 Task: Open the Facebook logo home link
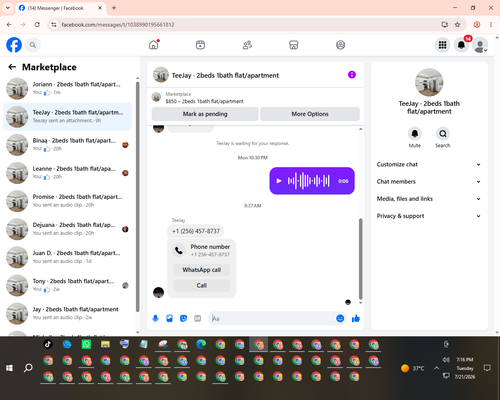(x=14, y=45)
